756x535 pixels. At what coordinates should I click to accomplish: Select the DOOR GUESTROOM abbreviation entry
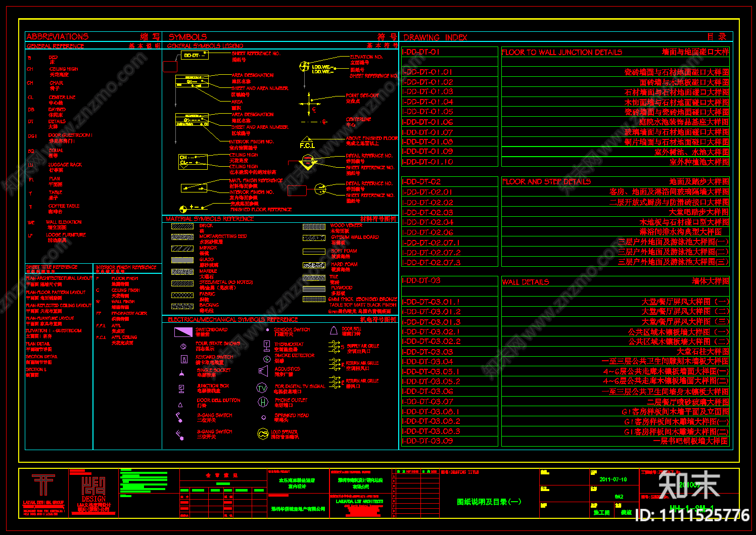70,135
